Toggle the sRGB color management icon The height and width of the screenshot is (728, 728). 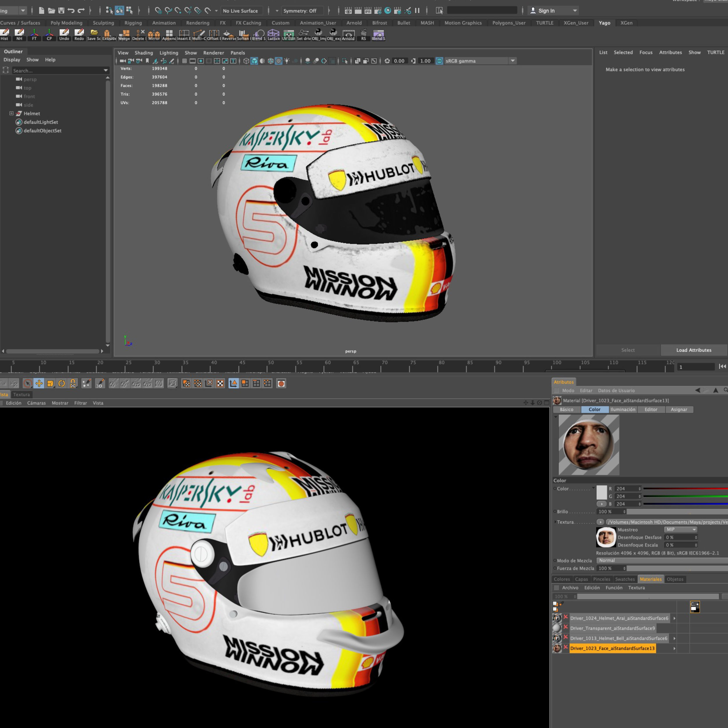click(x=439, y=61)
